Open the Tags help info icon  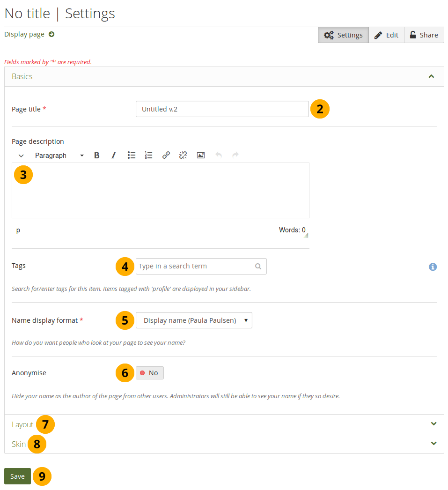(x=433, y=267)
